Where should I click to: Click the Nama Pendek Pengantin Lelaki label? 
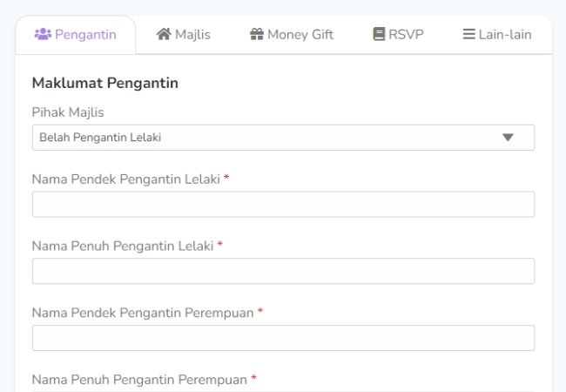126,179
